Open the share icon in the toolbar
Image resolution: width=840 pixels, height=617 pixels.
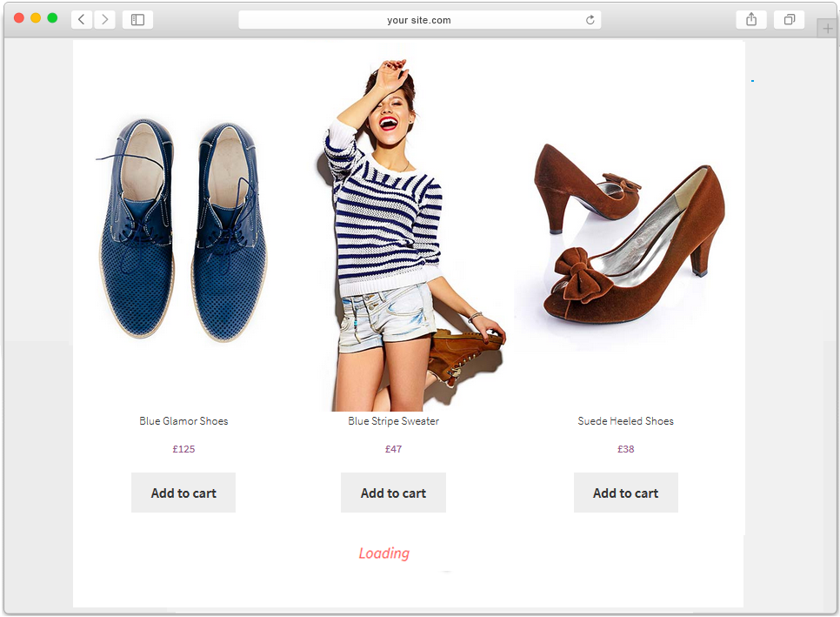[x=751, y=20]
